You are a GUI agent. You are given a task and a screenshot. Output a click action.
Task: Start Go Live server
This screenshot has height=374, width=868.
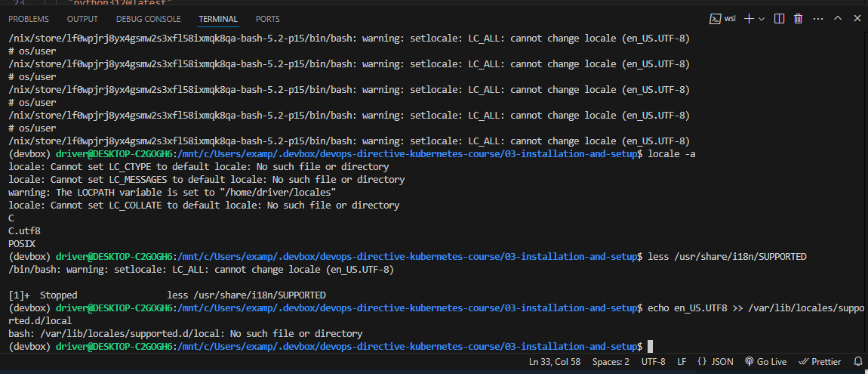pos(765,362)
